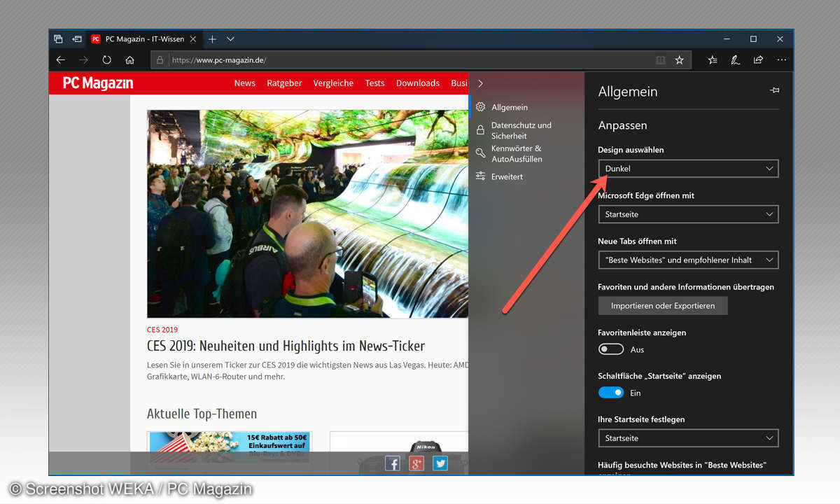Click the padlock site info icon
The width and height of the screenshot is (840, 504).
pos(160,60)
